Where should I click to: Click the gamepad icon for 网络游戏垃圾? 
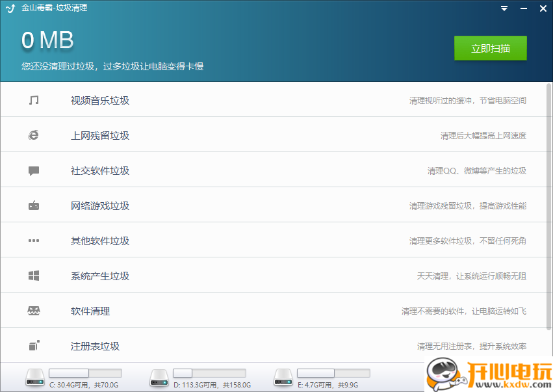[34, 204]
